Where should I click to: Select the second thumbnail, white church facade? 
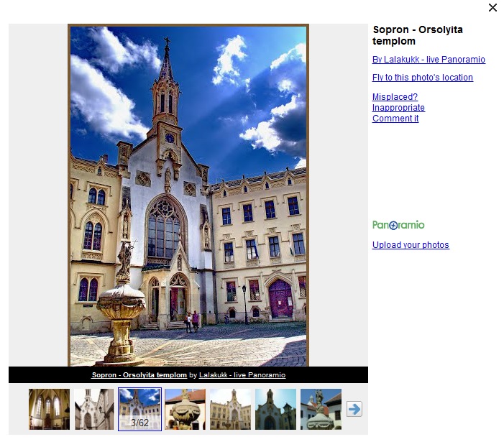94,409
